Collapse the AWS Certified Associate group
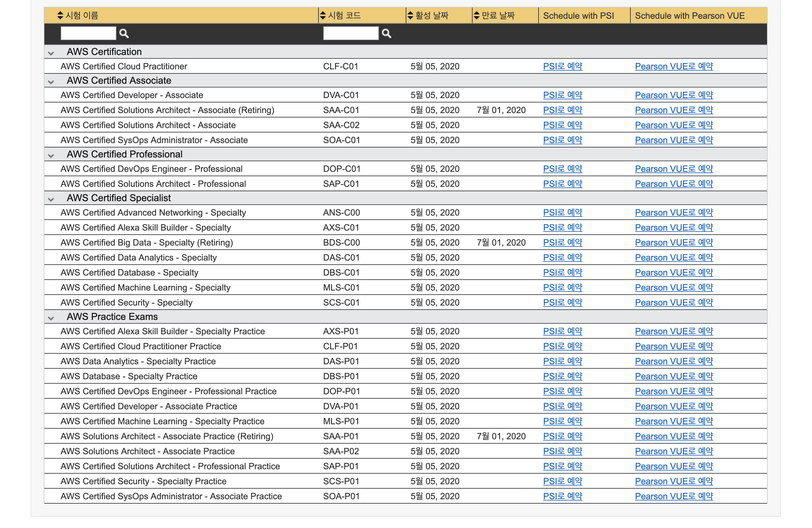Screen dimensions: 812x528 51,82
